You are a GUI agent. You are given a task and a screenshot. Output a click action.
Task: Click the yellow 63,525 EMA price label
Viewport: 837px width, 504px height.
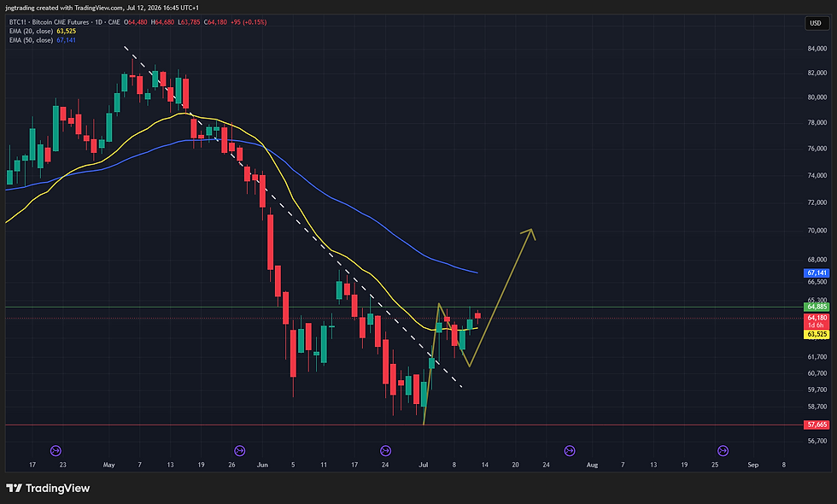[817, 334]
